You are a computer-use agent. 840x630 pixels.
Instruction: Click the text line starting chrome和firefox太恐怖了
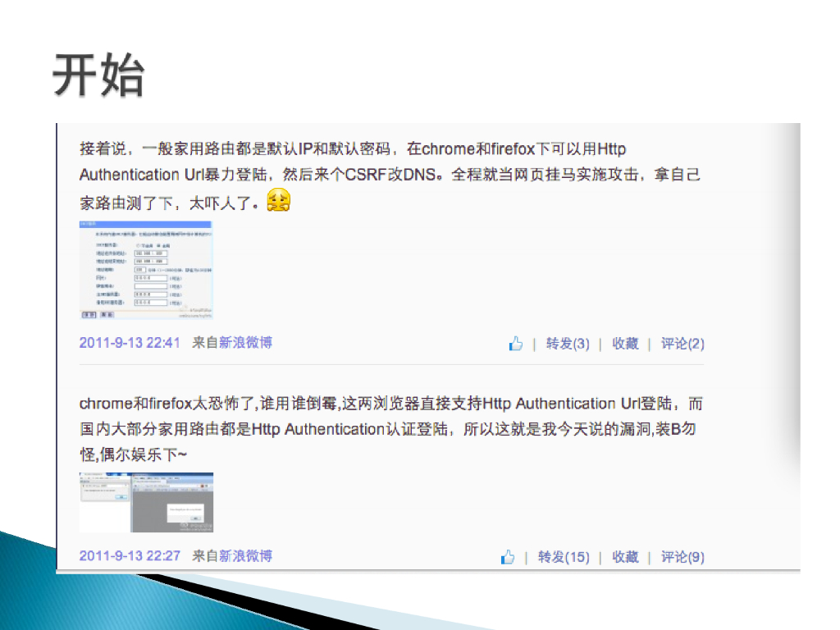click(x=391, y=404)
